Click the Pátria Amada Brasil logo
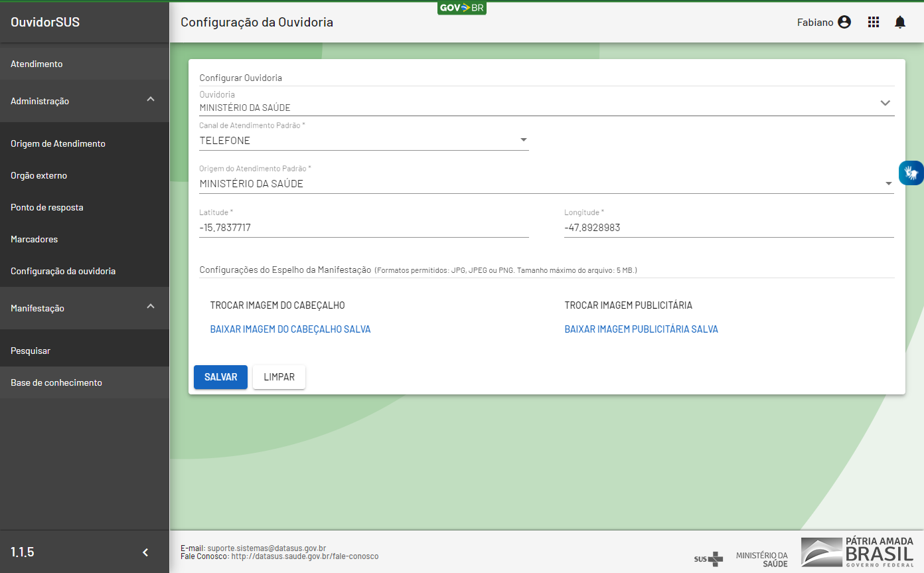 857,552
